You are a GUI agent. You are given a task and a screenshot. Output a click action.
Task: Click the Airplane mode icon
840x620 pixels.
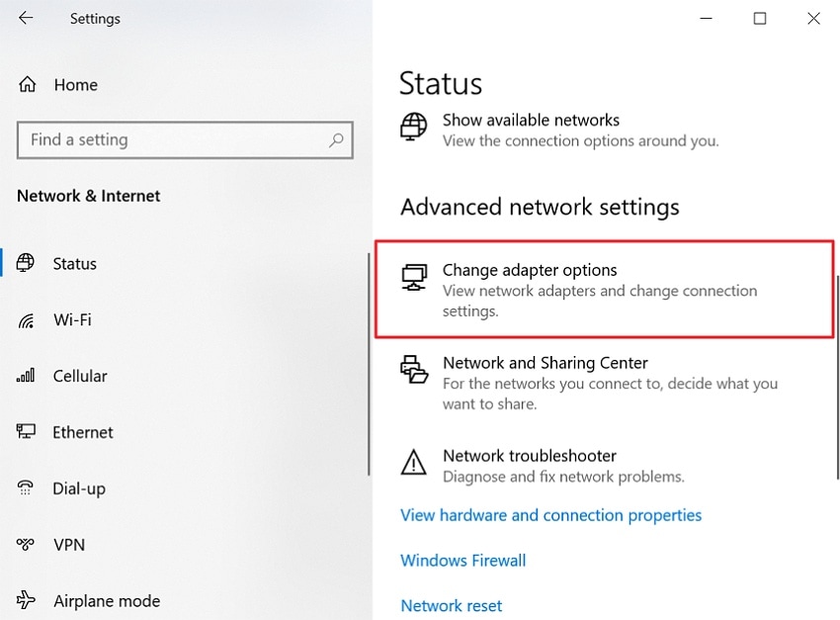[x=28, y=600]
